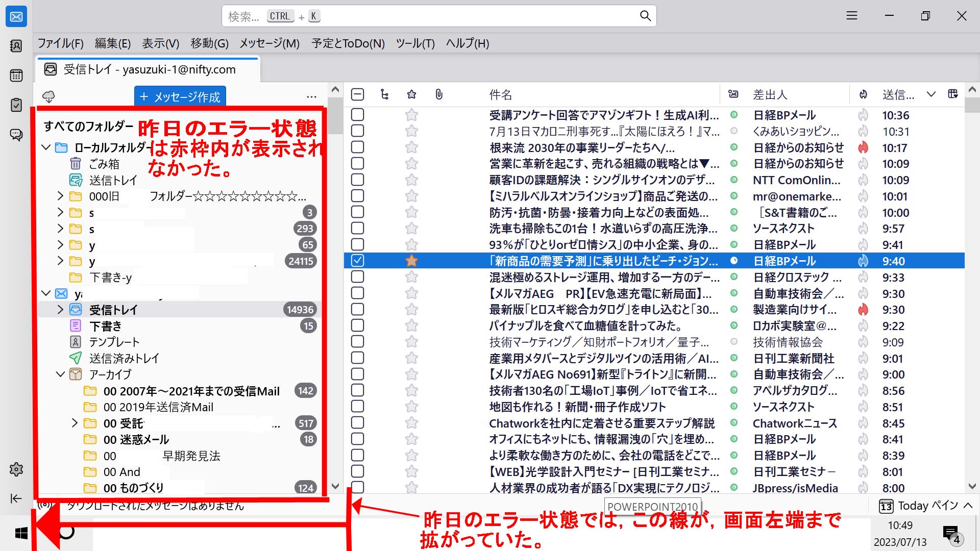Click message list scrollbar down arrow

pos(972,486)
